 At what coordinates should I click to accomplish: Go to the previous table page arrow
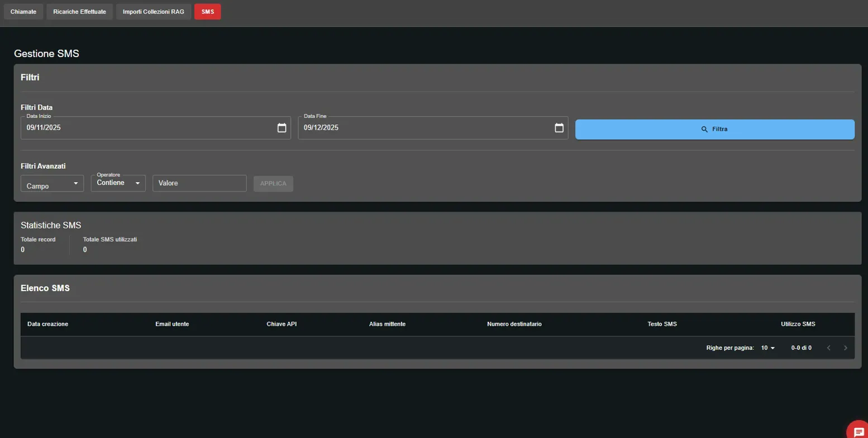point(828,348)
